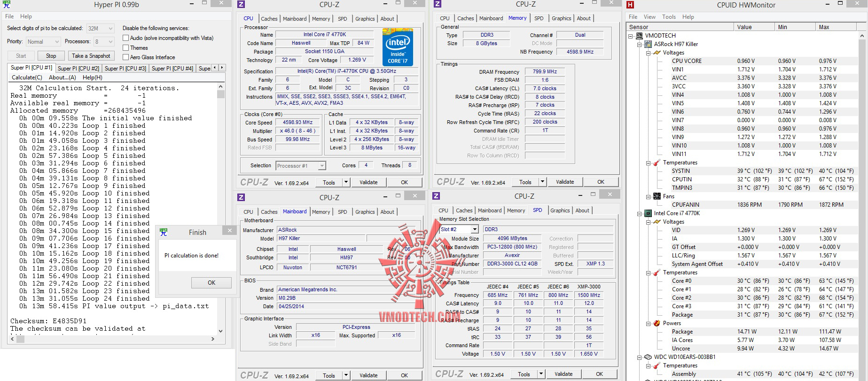The image size is (868, 381).
Task: Click the Fans icon in HWMonitor
Action: click(657, 196)
